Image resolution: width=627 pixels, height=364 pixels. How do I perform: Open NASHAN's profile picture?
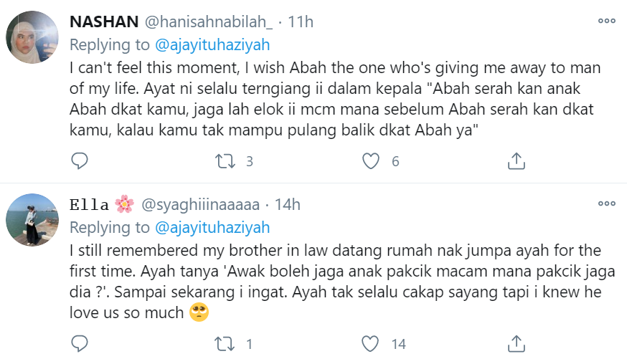pos(32,37)
